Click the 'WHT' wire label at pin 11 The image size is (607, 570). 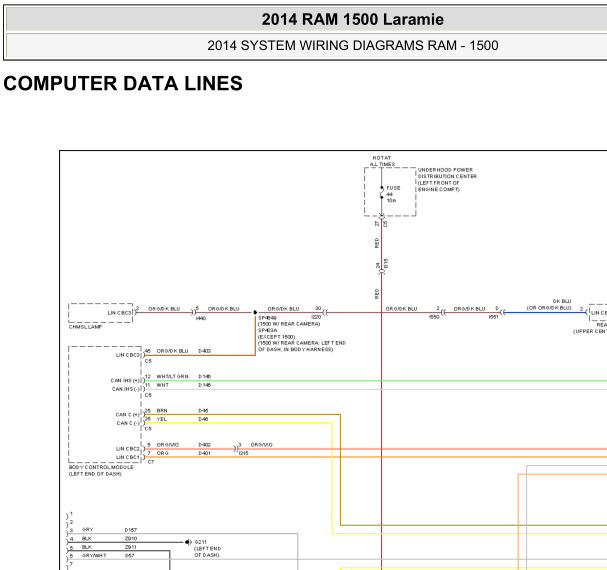coord(163,385)
